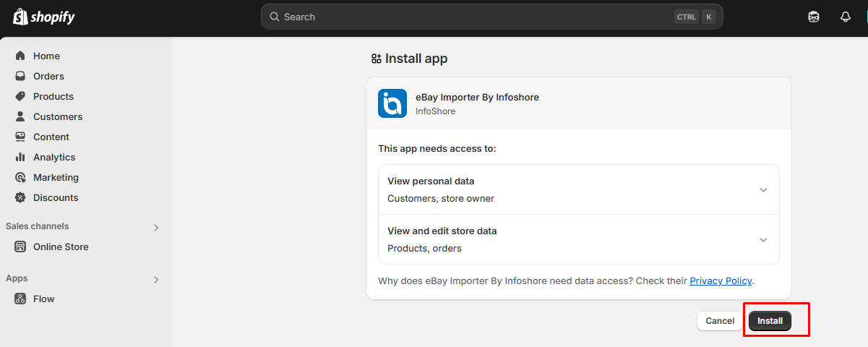Image resolution: width=868 pixels, height=347 pixels.
Task: Click the Analytics bar chart icon
Action: point(20,157)
